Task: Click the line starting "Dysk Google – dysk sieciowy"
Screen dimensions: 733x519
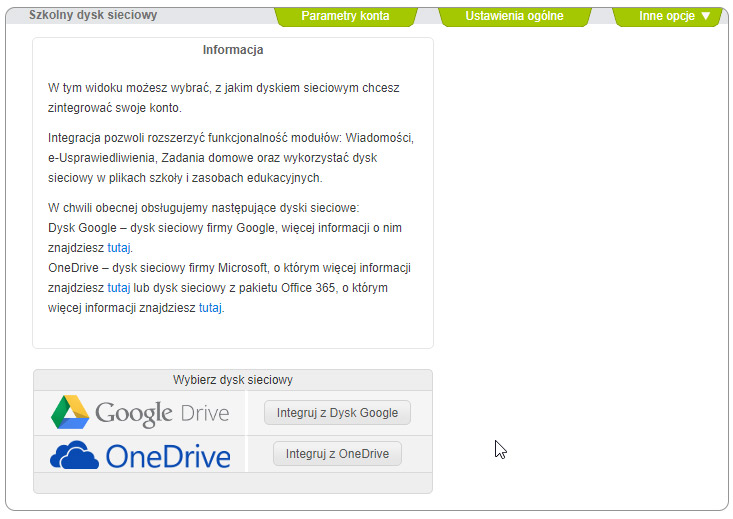Action: point(225,228)
